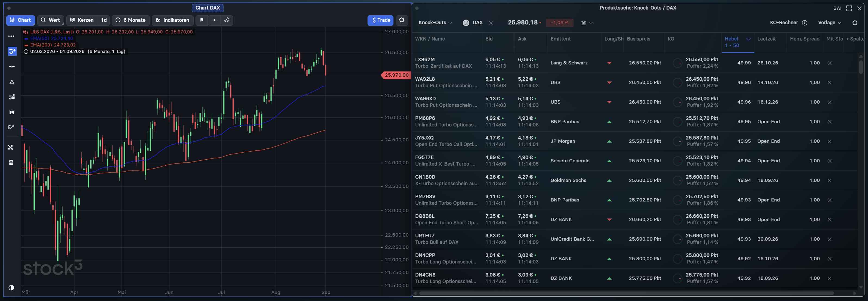Viewport: 868px width, 301px height.
Task: Click the product list vertical scrollbar
Action: pos(861,67)
